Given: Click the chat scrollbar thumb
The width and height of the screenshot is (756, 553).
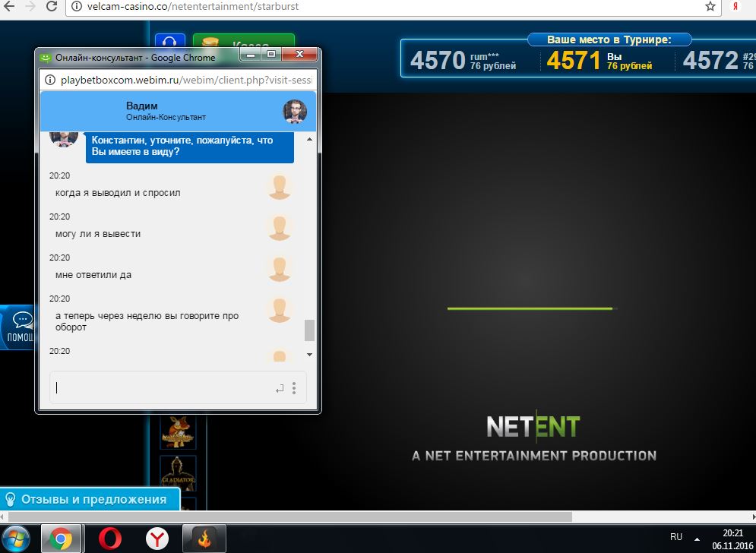Looking at the screenshot, I should [309, 330].
